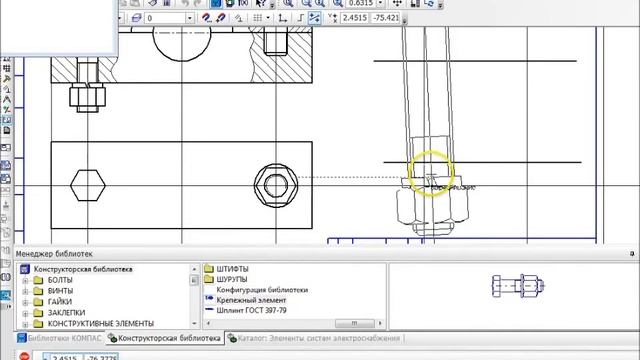Expand the БОЛТЫ folder
The width and height of the screenshot is (640, 360).
point(25,280)
